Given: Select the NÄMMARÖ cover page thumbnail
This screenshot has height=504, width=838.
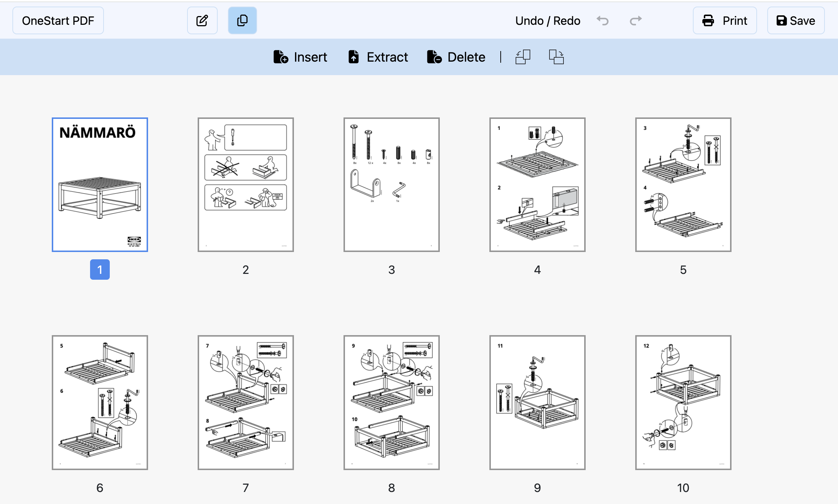Looking at the screenshot, I should coord(100,185).
